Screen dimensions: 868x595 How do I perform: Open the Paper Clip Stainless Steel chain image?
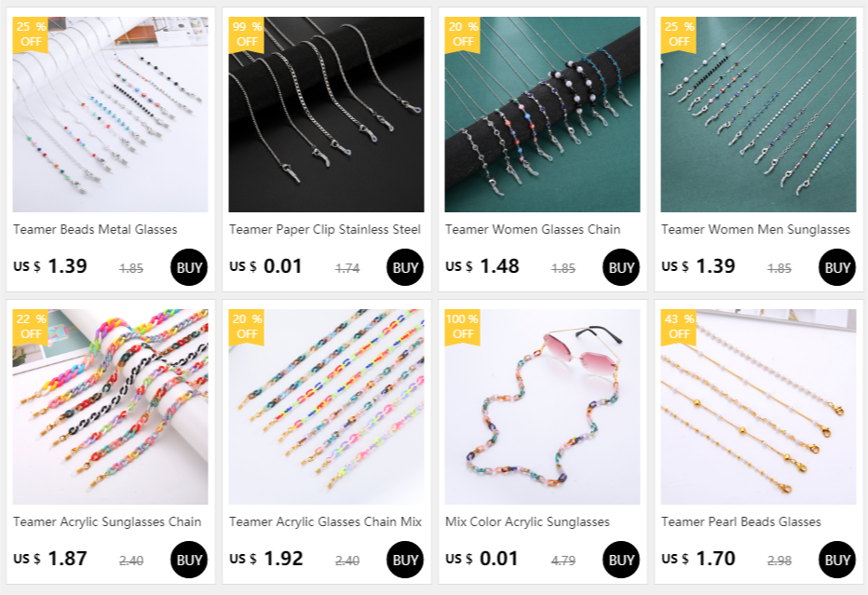(326, 114)
